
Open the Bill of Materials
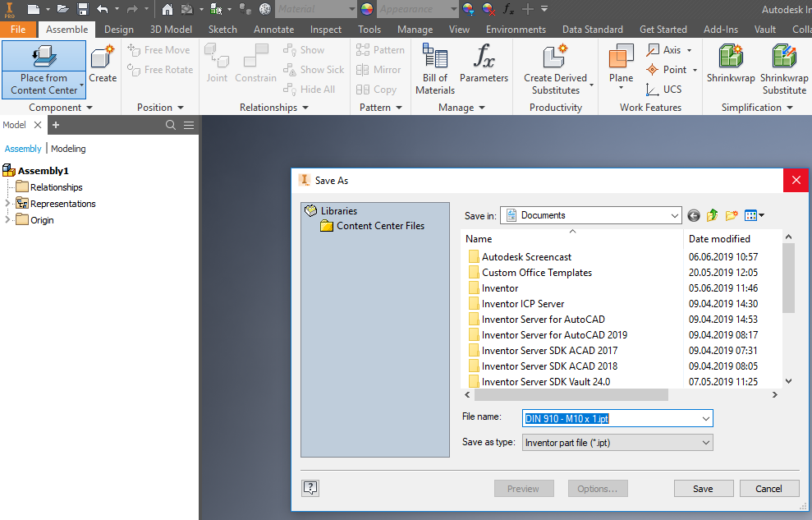(434, 67)
